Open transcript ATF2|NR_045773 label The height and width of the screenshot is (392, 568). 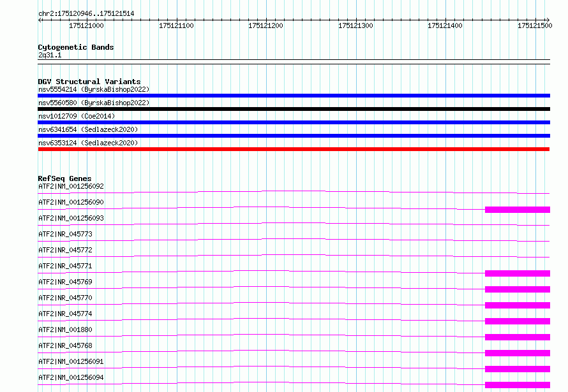65,234
